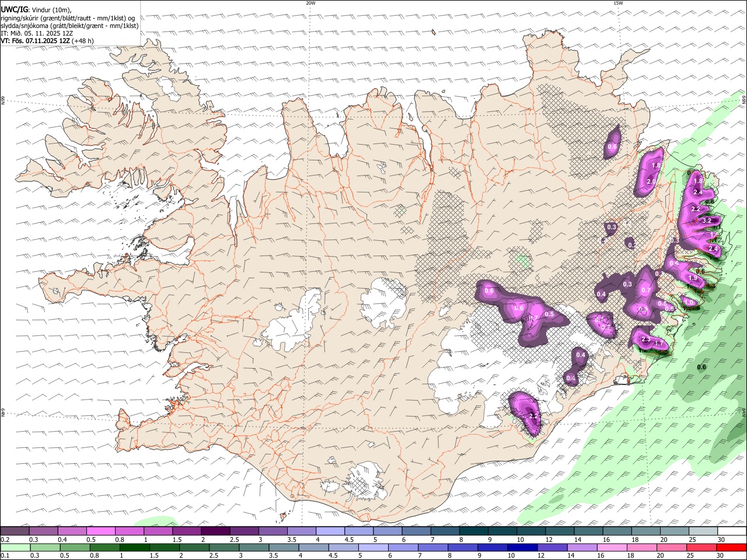Viewport: 747px width, 560px height.
Task: Select the darkest purple 2 swatch in top legend
Action: [x=215, y=531]
